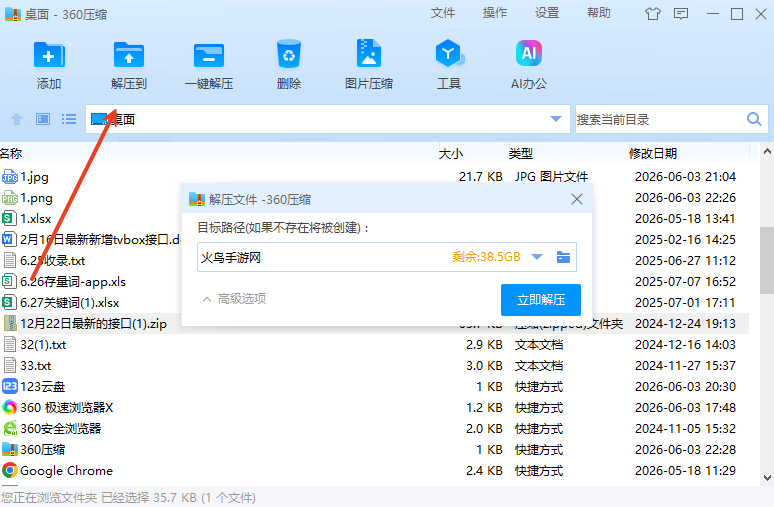Image resolution: width=774 pixels, height=507 pixels.
Task: Open the AI办公 icon
Action: pyautogui.click(x=529, y=53)
